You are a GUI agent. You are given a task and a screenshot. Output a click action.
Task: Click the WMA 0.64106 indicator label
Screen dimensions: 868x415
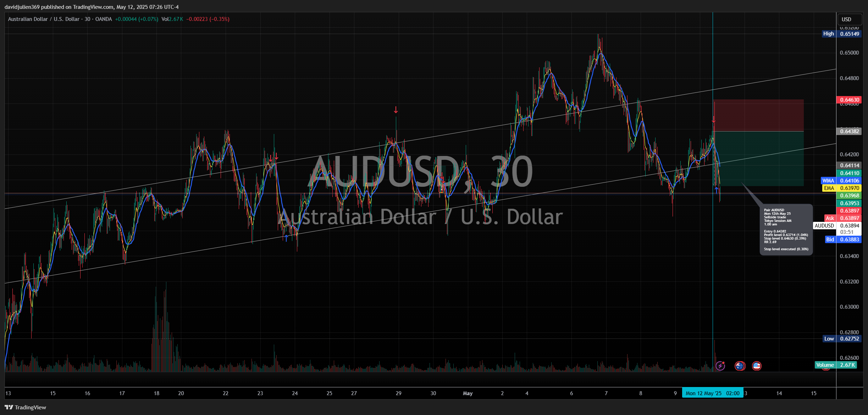(x=841, y=180)
